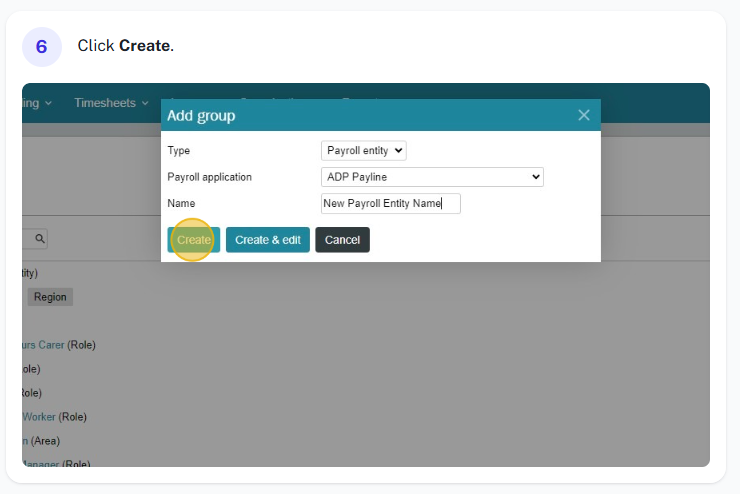
Task: Click the Create & edit button
Action: pyautogui.click(x=268, y=240)
